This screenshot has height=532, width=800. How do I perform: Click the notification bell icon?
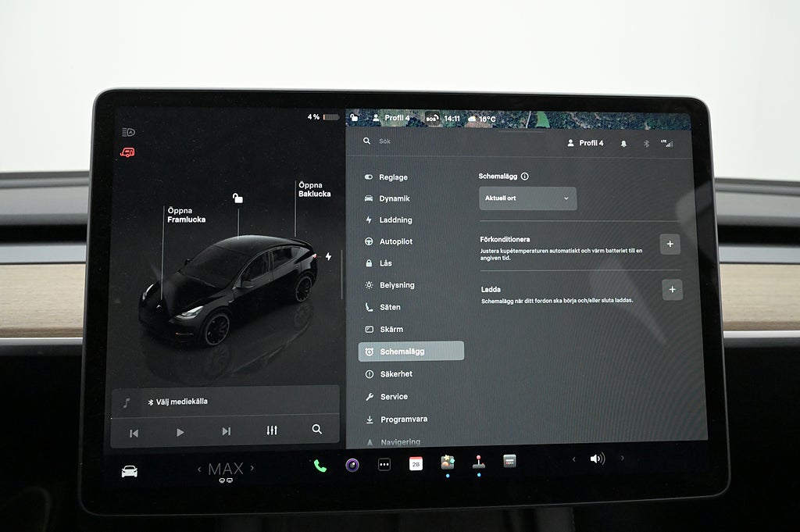click(x=623, y=144)
